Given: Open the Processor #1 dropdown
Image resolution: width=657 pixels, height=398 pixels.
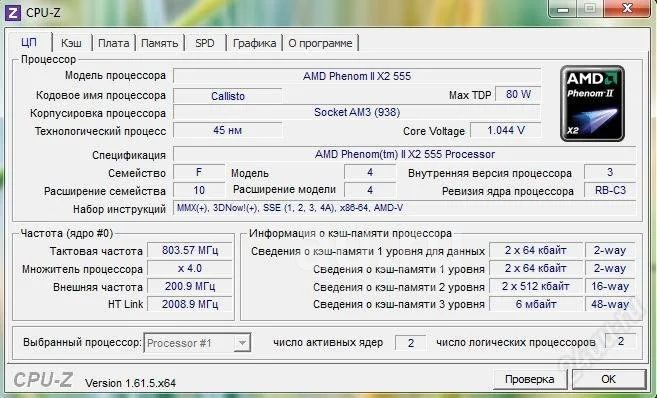Looking at the screenshot, I should (x=197, y=343).
